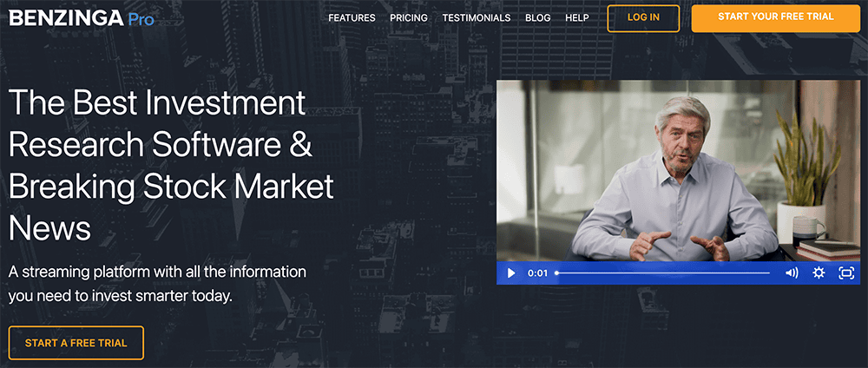Open video settings gear
This screenshot has height=368, width=868.
[x=819, y=273]
